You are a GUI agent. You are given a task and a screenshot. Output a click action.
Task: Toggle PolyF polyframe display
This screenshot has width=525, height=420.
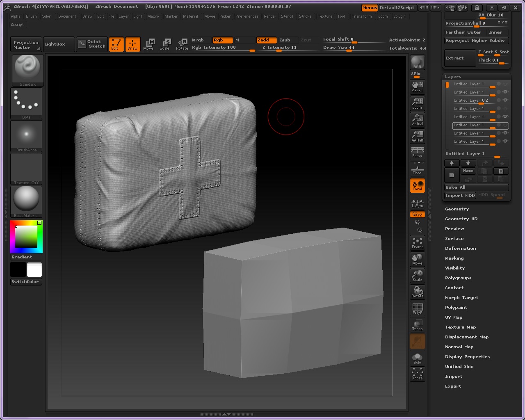pos(417,308)
